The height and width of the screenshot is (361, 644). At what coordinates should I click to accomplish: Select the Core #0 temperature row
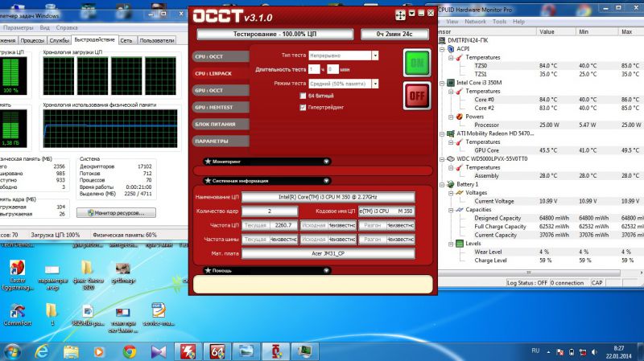[x=540, y=100]
